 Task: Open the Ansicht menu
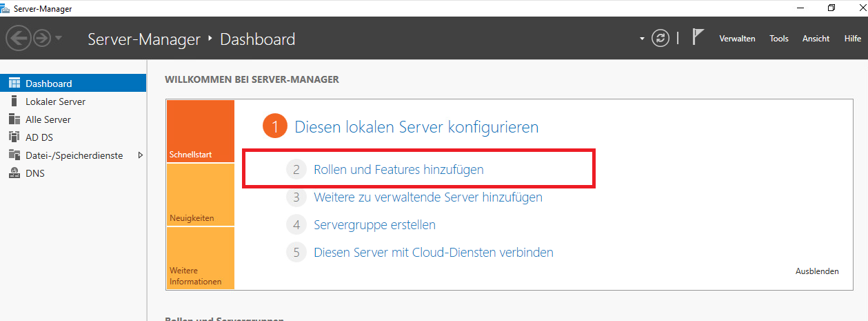tap(816, 39)
